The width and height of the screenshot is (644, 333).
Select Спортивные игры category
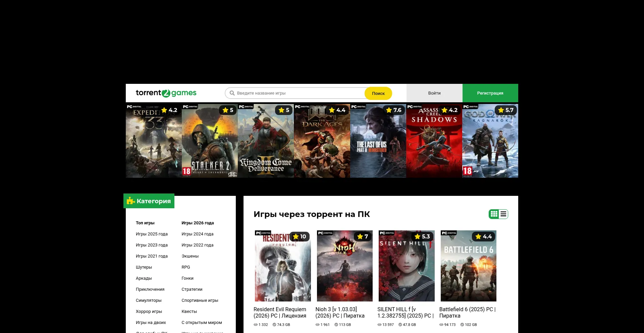tap(200, 300)
